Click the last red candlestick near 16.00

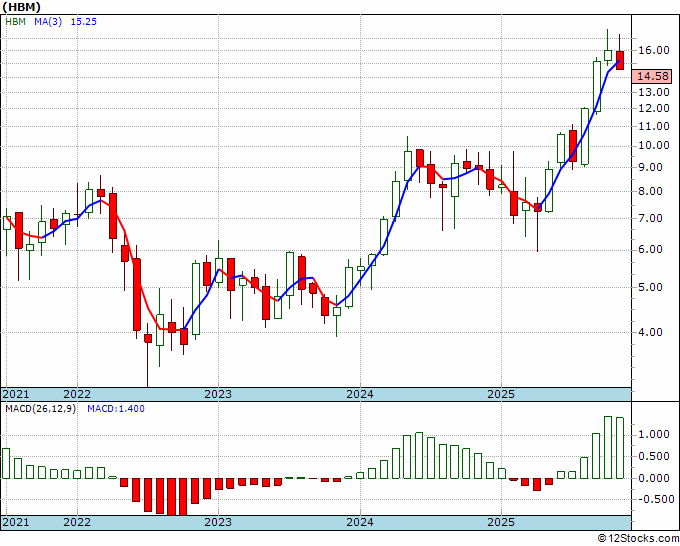click(620, 60)
